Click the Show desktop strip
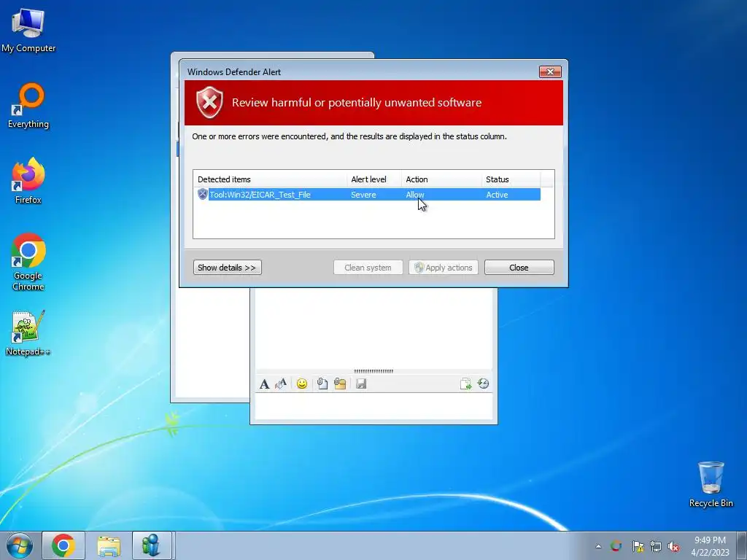The image size is (747, 560). point(742,545)
